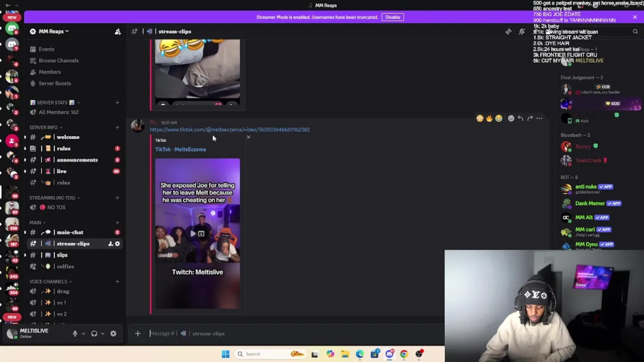Open the threads icon in channel header

508,32
